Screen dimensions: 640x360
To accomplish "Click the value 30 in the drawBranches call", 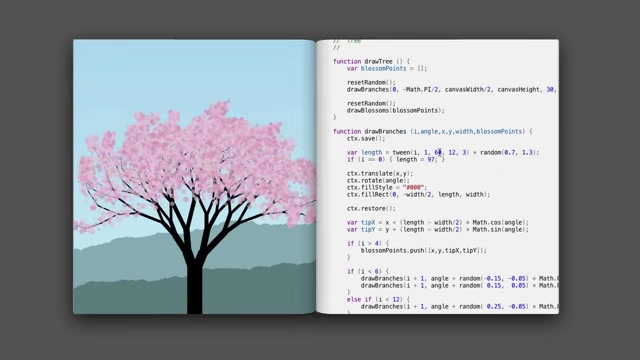I will (550, 89).
